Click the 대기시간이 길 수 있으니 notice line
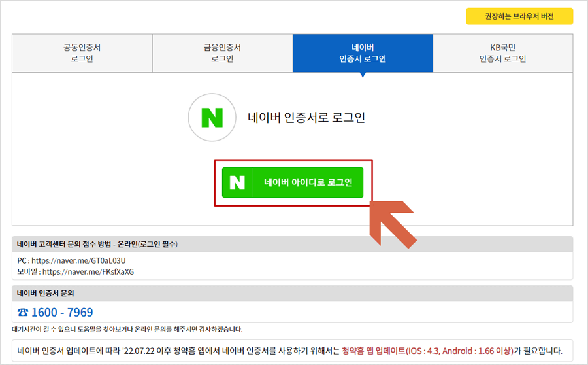This screenshot has height=365, width=588. point(127,330)
